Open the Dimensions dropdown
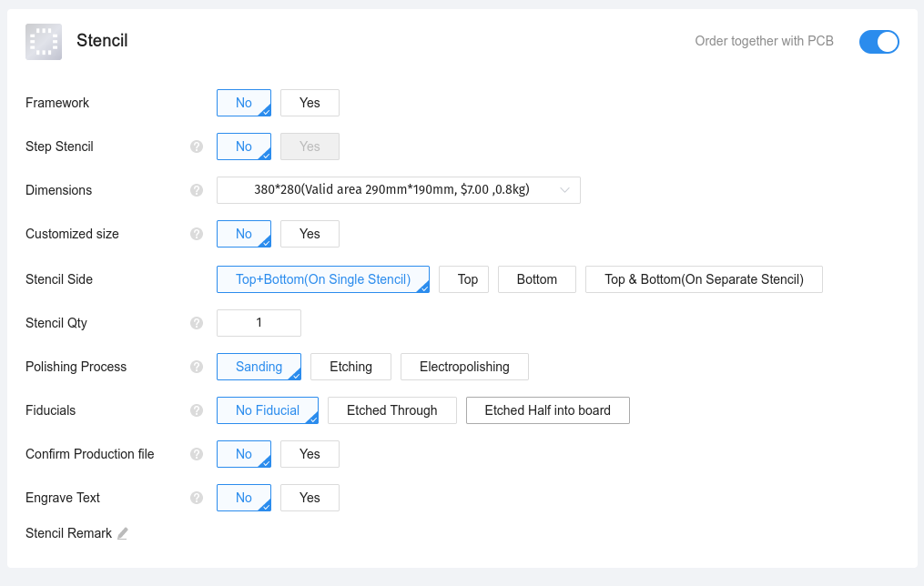The height and width of the screenshot is (586, 924). 398,190
